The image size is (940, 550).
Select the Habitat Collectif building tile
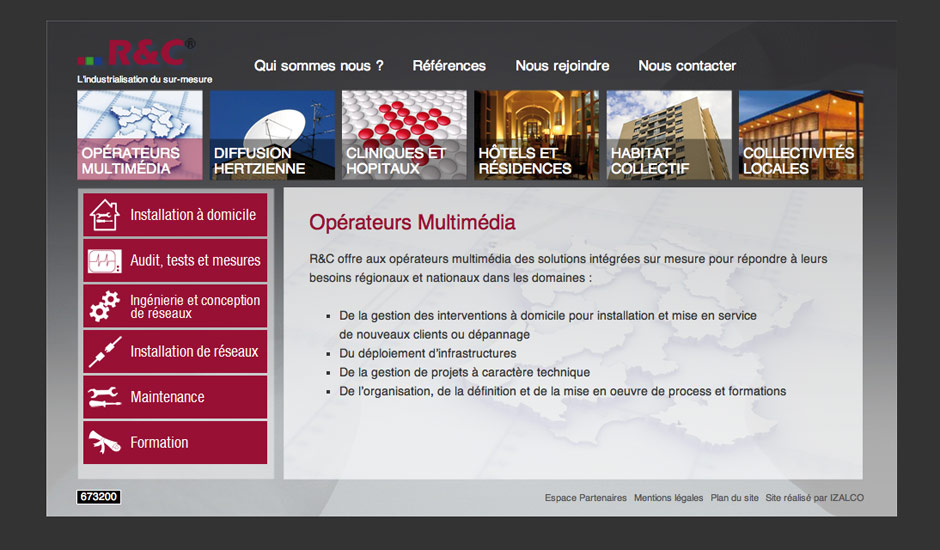click(668, 135)
